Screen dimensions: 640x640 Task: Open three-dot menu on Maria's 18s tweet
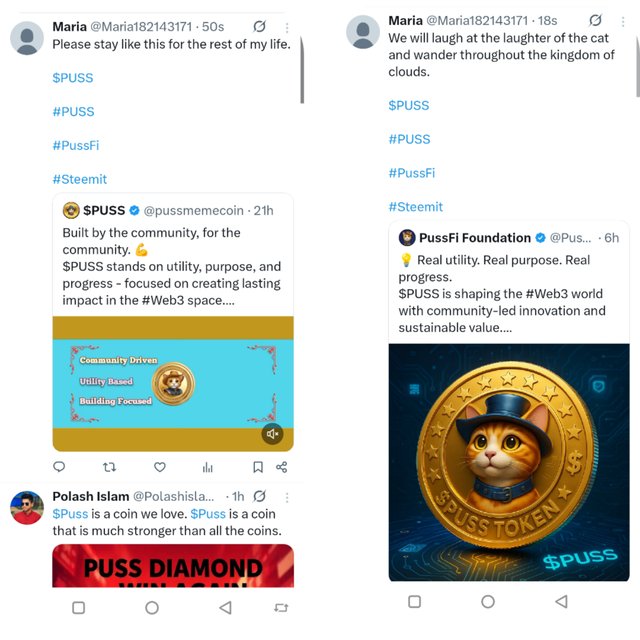point(623,22)
